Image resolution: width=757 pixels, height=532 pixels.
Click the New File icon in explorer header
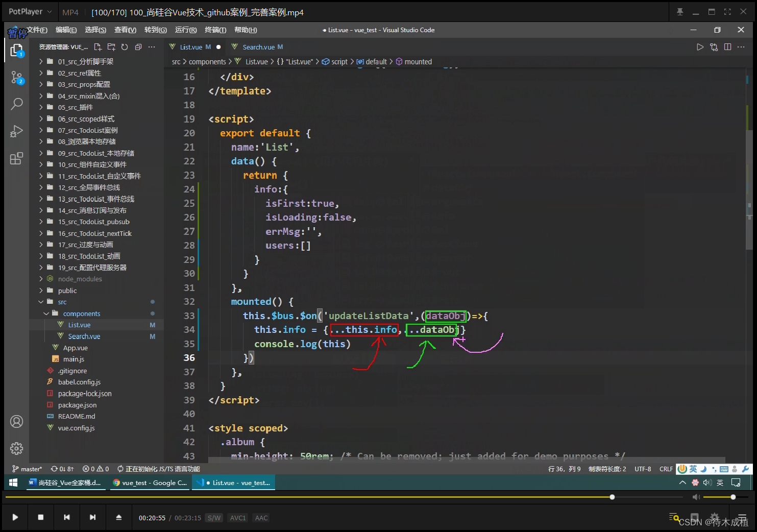[x=98, y=47]
